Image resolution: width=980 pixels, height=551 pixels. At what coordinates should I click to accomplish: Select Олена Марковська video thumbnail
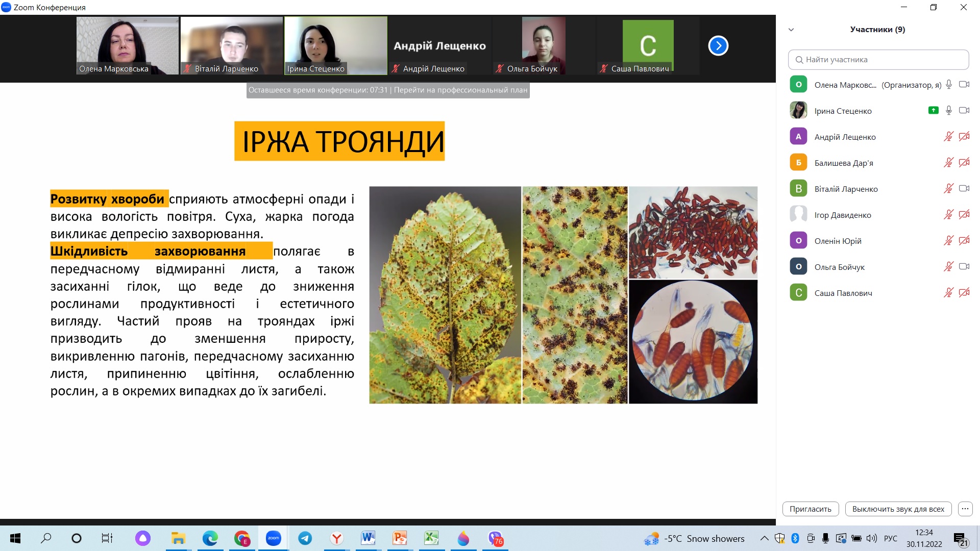[x=128, y=46]
